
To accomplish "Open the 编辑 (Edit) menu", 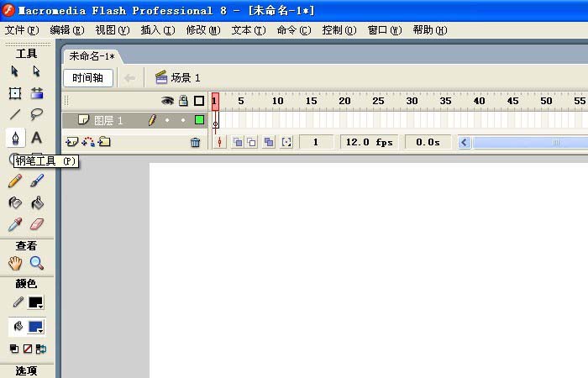I will [x=67, y=30].
